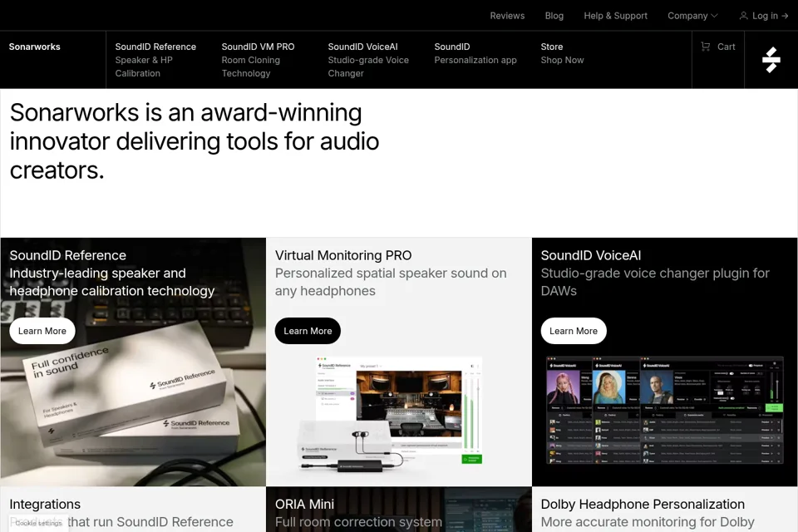Click 'Personalized spatial speaker sound' description
798x532 pixels.
pos(391,282)
